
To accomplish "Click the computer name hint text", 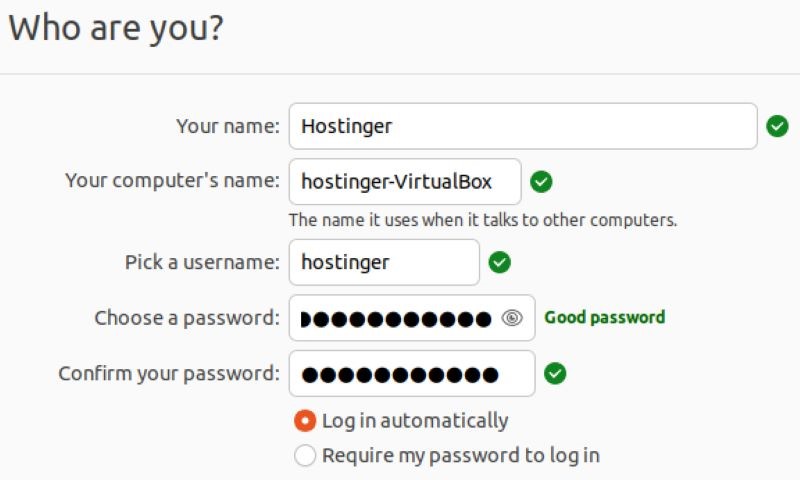I will pos(482,219).
